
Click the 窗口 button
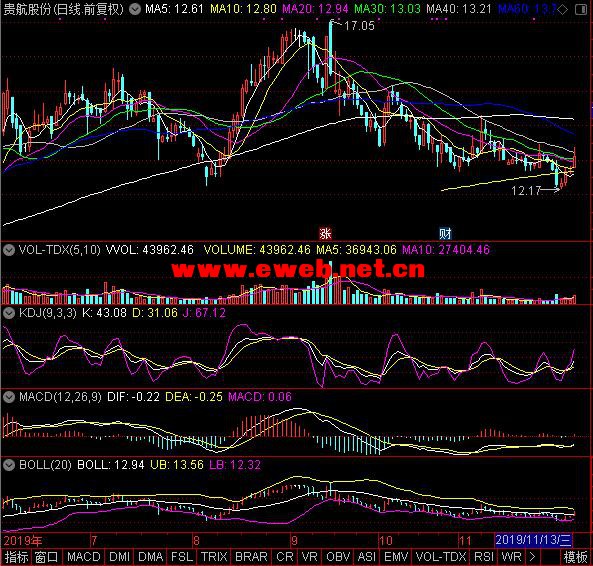(x=47, y=557)
